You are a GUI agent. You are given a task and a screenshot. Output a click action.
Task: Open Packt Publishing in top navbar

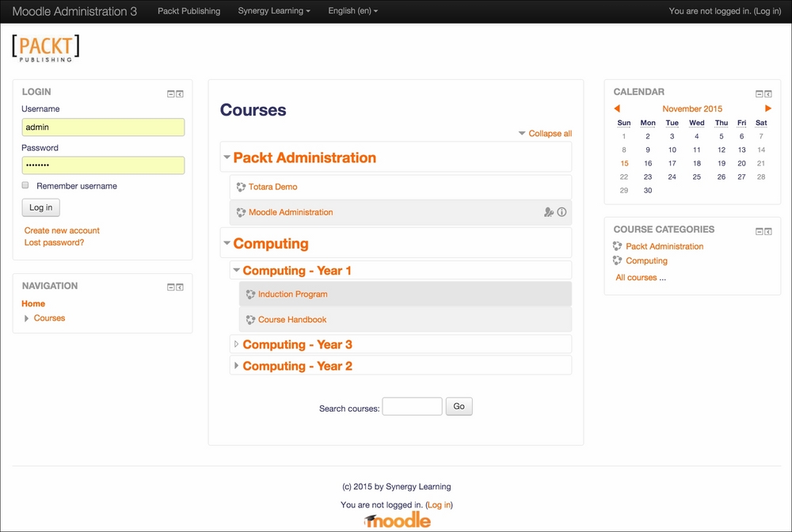pos(189,11)
